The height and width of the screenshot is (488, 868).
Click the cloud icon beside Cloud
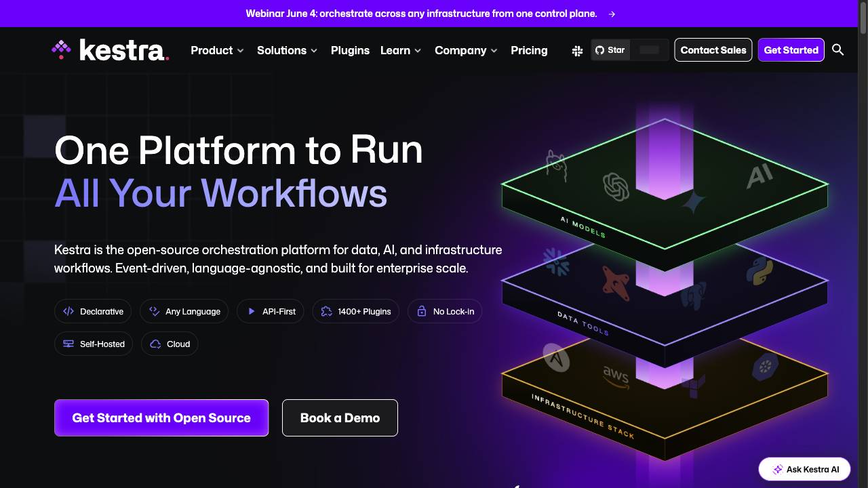[x=155, y=344]
